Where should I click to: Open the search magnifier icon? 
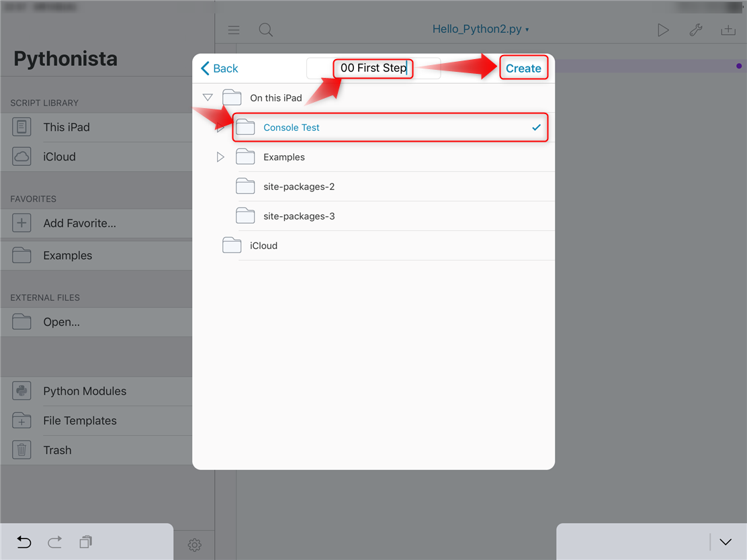point(266,30)
